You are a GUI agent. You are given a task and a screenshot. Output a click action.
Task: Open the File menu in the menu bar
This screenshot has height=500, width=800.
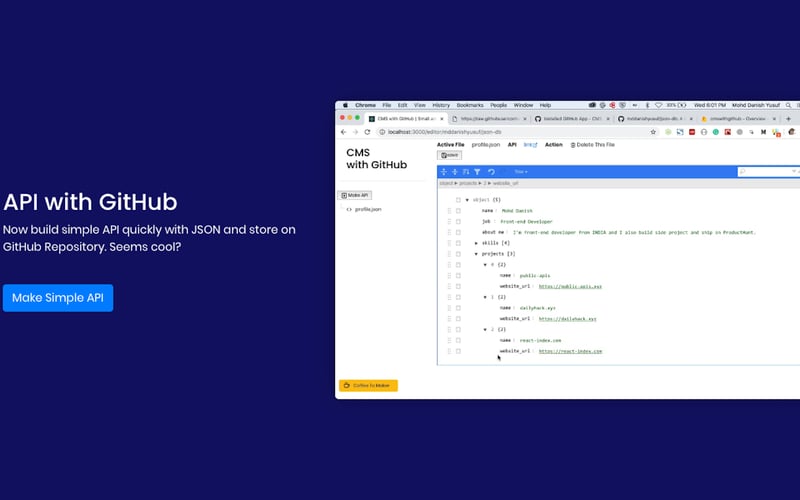[x=387, y=105]
